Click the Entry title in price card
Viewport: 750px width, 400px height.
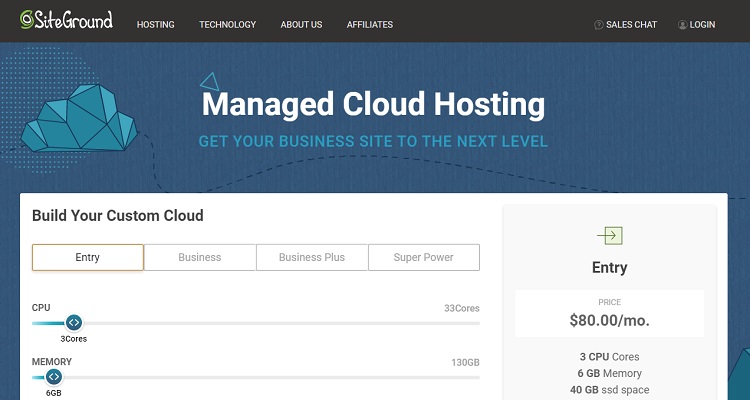point(609,267)
